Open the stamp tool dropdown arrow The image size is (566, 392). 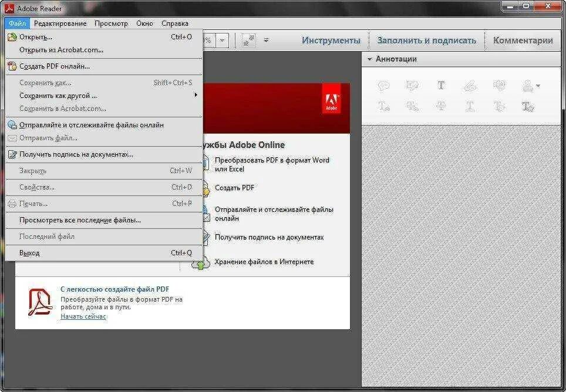pyautogui.click(x=538, y=86)
